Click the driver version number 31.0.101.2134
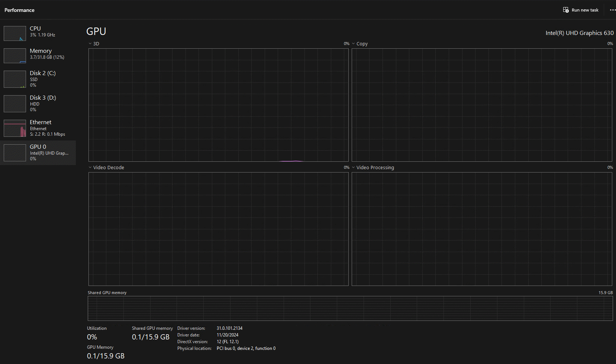The width and height of the screenshot is (616, 364). 229,328
